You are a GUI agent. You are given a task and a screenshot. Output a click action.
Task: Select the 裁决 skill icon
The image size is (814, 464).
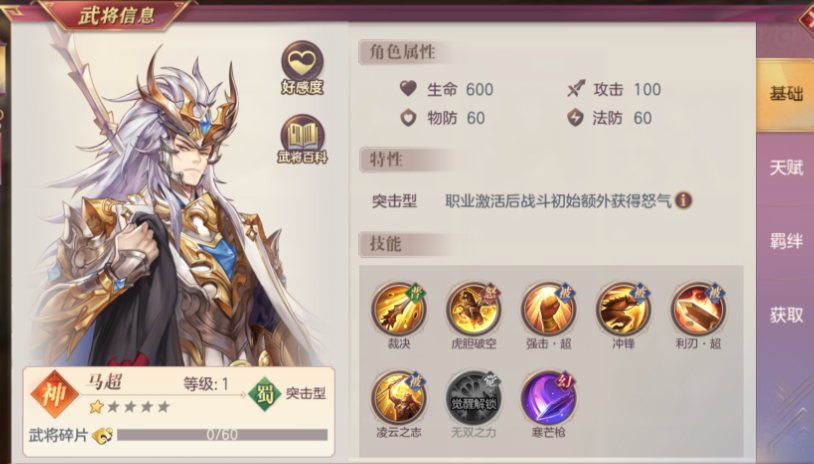(399, 310)
